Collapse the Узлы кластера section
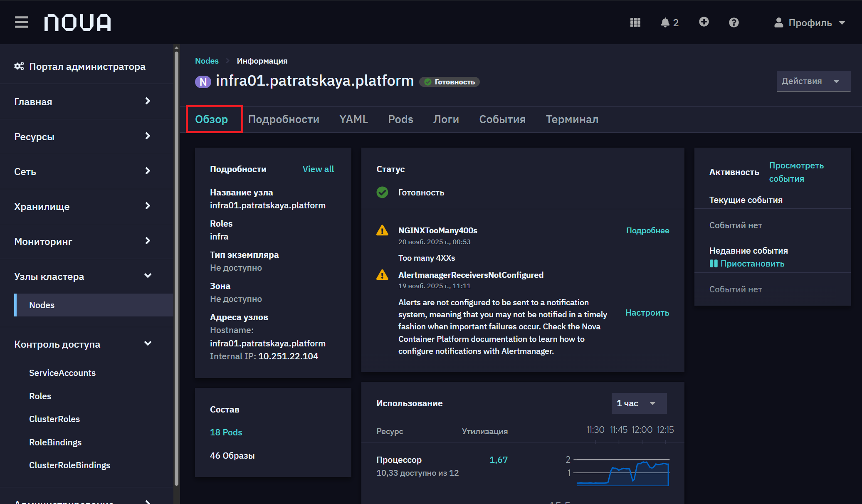Screen dimensions: 862x504 [86, 276]
